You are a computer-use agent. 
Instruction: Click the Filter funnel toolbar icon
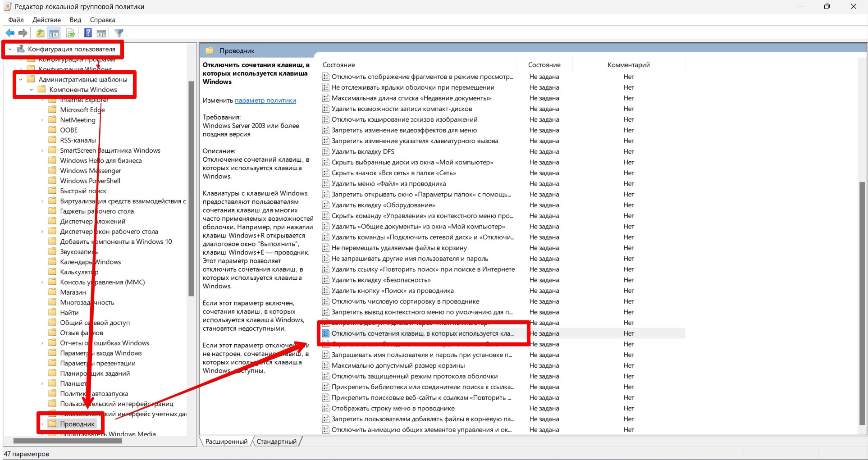point(119,33)
